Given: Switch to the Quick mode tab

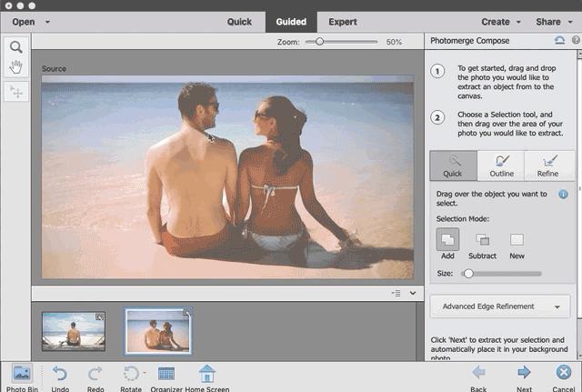Looking at the screenshot, I should coord(239,21).
